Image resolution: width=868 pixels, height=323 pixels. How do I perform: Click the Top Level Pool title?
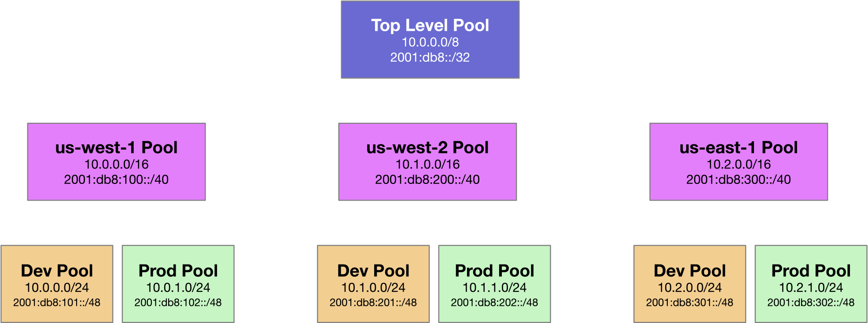pos(430,26)
